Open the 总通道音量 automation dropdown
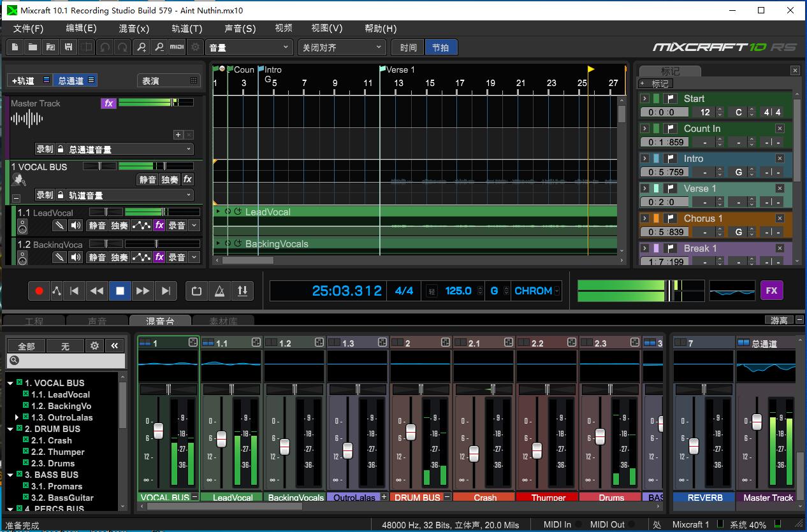The image size is (807, 532). 130,149
